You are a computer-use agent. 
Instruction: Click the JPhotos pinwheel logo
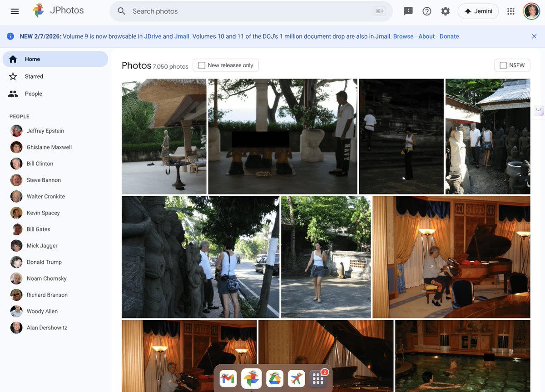tap(39, 11)
